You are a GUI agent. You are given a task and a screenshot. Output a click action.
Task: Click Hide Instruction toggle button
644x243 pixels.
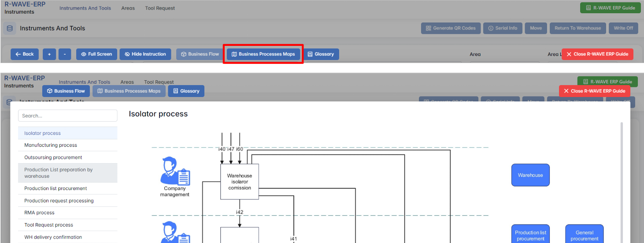click(x=145, y=54)
